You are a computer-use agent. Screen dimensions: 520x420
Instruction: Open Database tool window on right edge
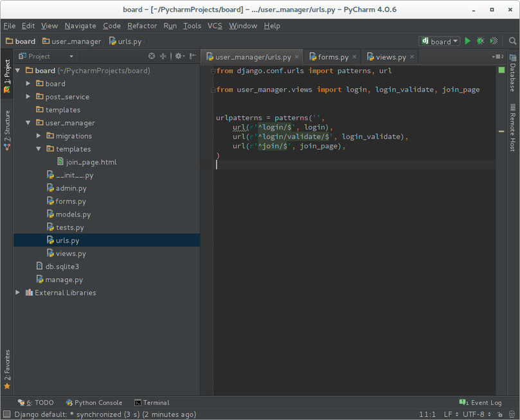pos(513,73)
